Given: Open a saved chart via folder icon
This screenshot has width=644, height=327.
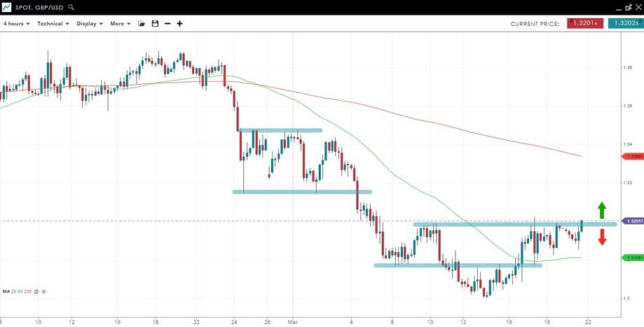Looking at the screenshot, I should tap(142, 24).
